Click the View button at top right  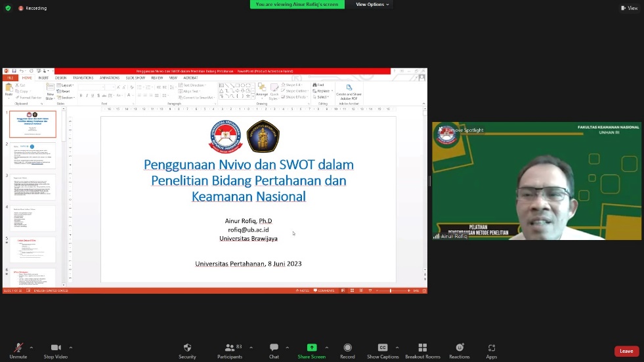tap(629, 8)
